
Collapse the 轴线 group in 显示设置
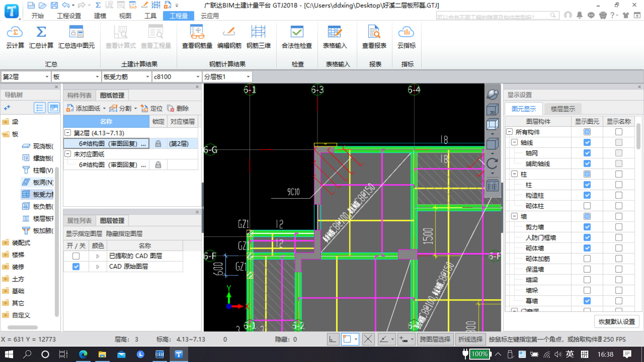(515, 142)
